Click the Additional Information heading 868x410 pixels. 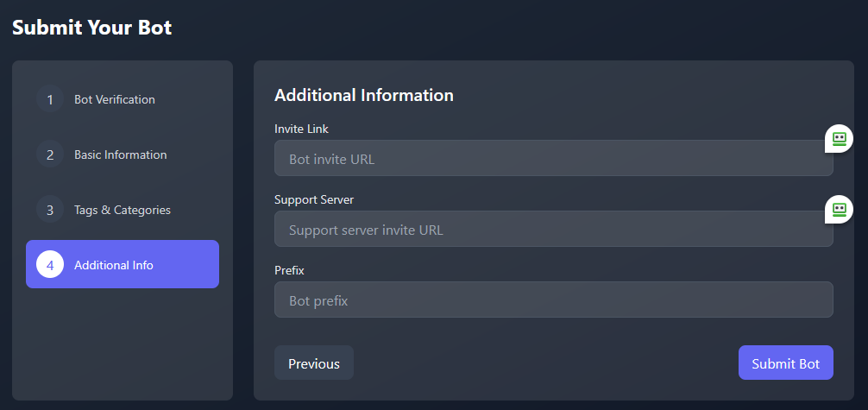click(x=364, y=95)
